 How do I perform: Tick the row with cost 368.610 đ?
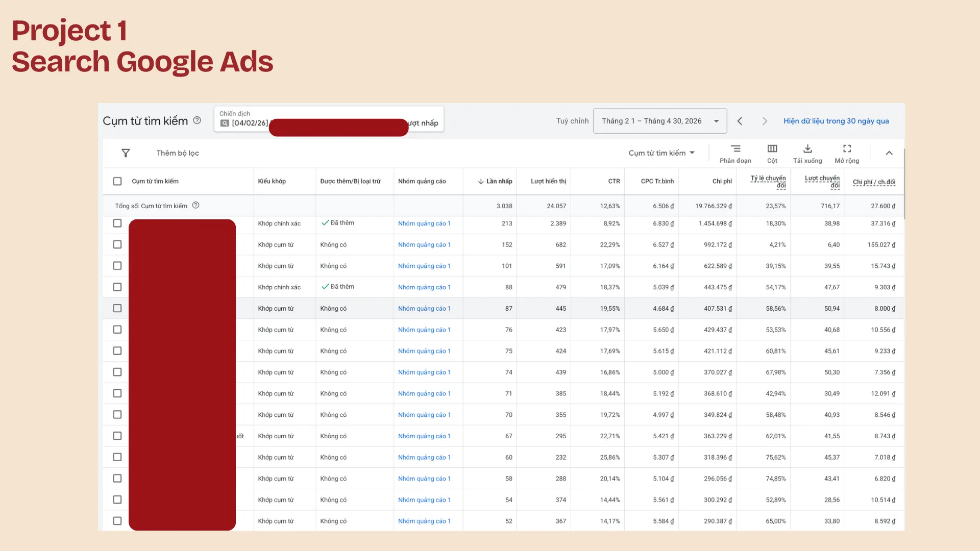(x=117, y=393)
